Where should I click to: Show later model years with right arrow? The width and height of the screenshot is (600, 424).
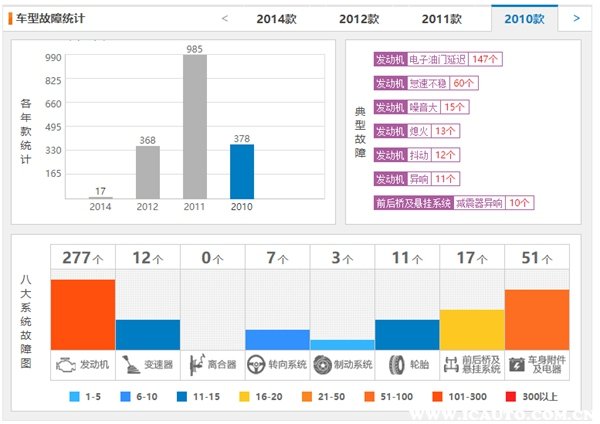coord(576,18)
